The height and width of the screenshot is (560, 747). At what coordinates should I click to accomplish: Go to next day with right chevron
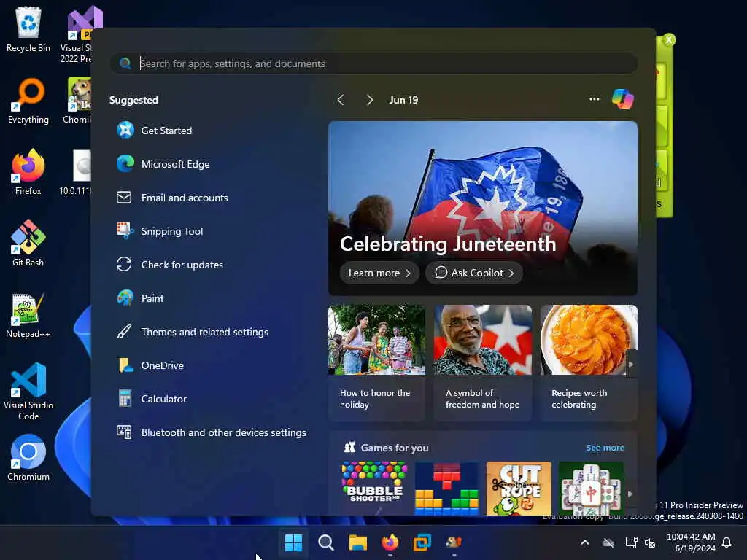[369, 99]
